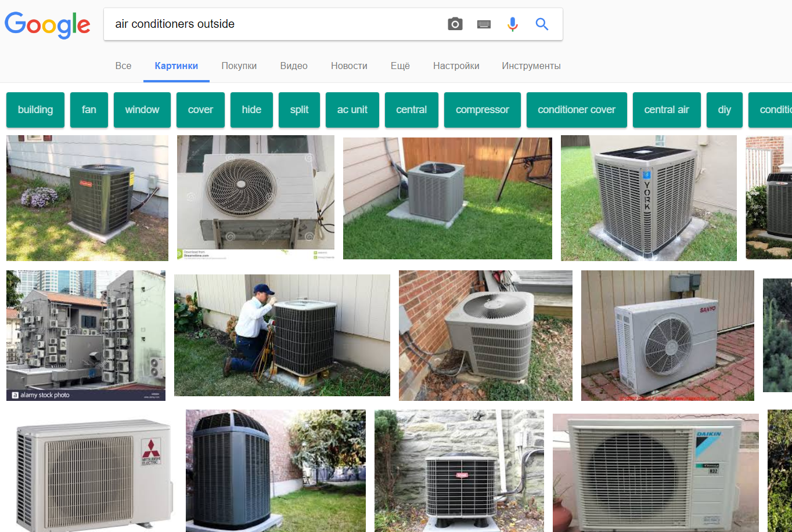The image size is (792, 532).
Task: Expand the Инструменты filter options
Action: (531, 66)
